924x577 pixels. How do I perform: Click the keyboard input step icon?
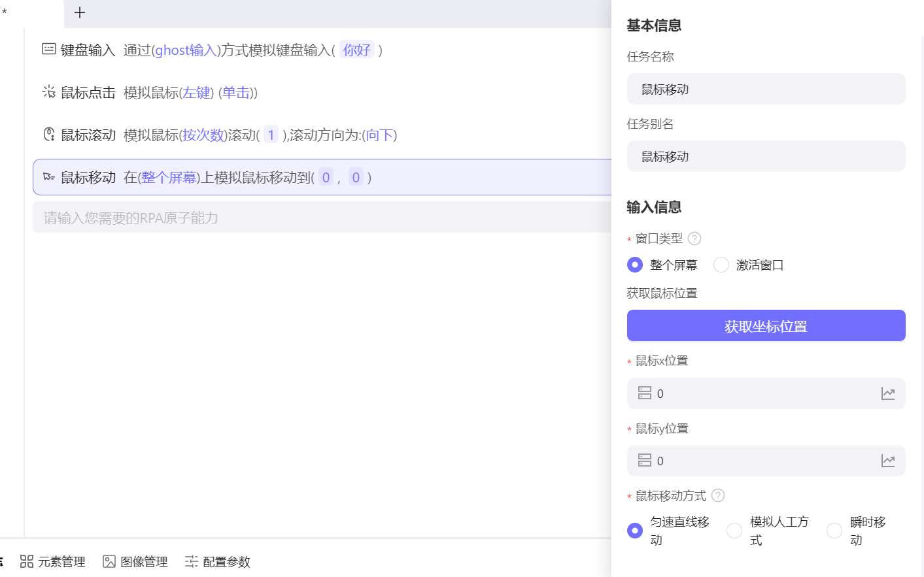(49, 49)
